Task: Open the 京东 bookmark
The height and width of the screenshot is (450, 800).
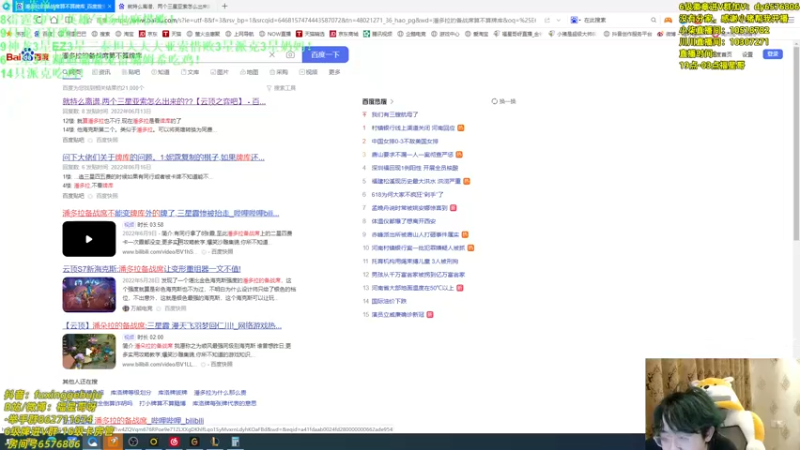Action: 148,34
